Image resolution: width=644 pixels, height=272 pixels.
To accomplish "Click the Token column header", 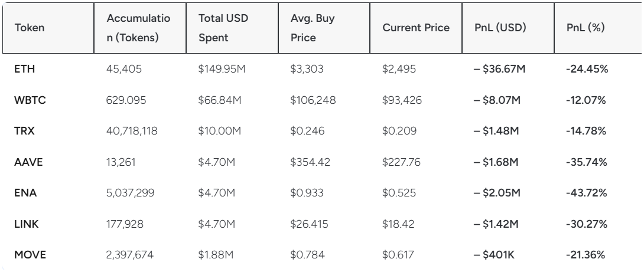I will coord(30,28).
